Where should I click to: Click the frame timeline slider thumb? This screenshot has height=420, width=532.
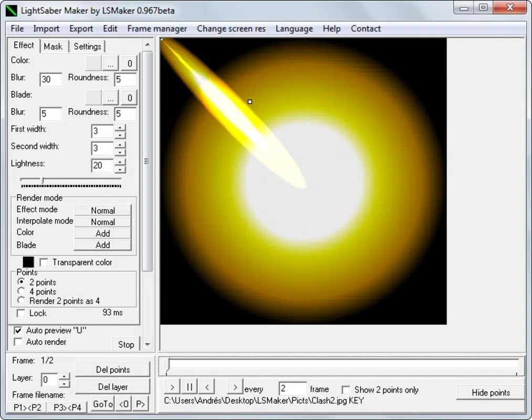click(x=167, y=364)
